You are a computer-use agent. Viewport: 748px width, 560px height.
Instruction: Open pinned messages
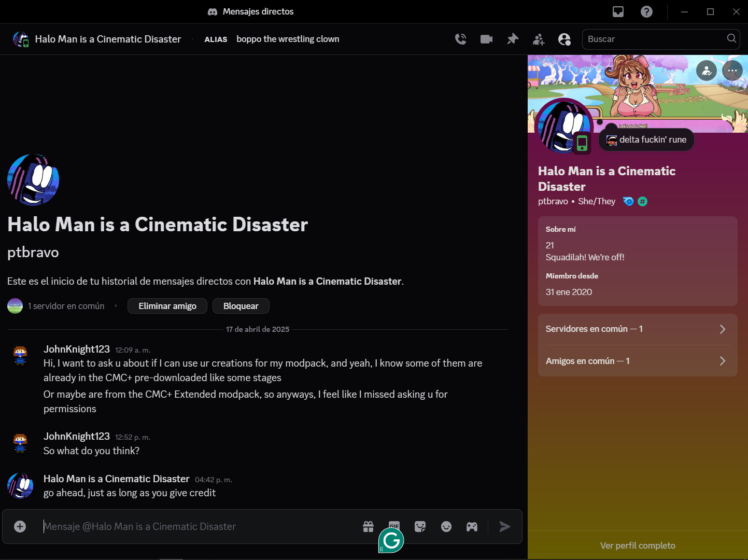(513, 39)
